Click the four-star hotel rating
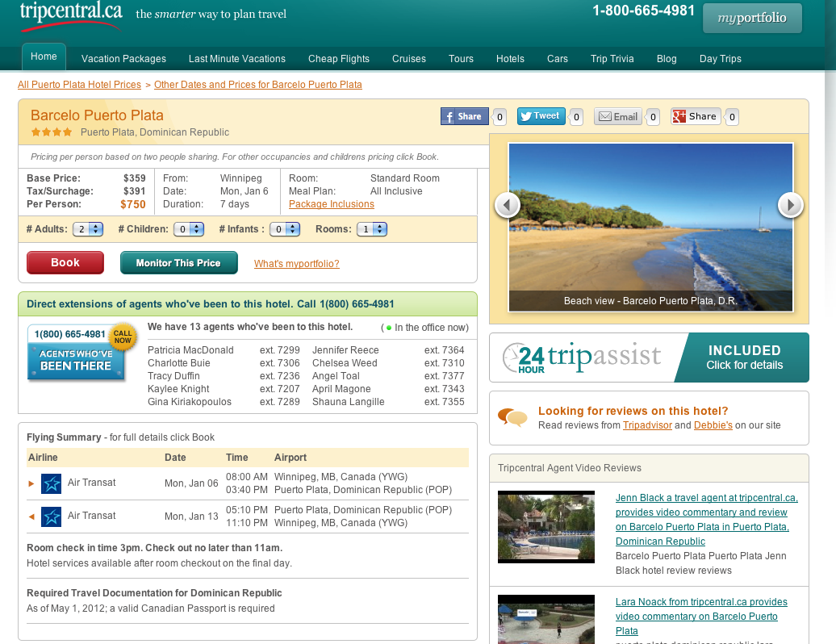836x644 pixels. 51,132
